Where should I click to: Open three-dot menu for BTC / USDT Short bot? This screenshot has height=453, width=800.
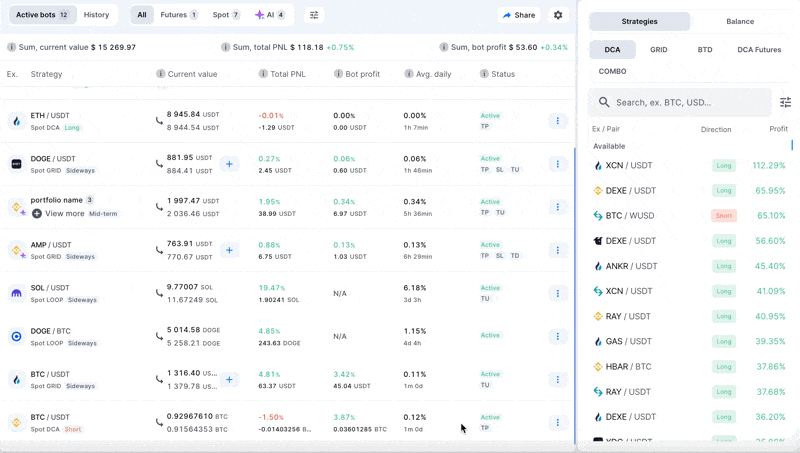click(x=558, y=422)
